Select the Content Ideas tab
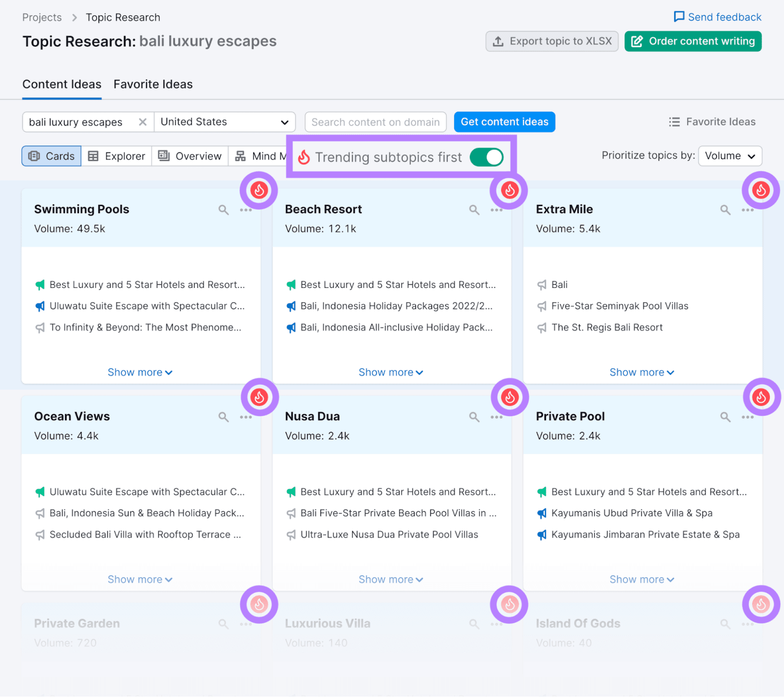The image size is (784, 697). click(x=62, y=84)
